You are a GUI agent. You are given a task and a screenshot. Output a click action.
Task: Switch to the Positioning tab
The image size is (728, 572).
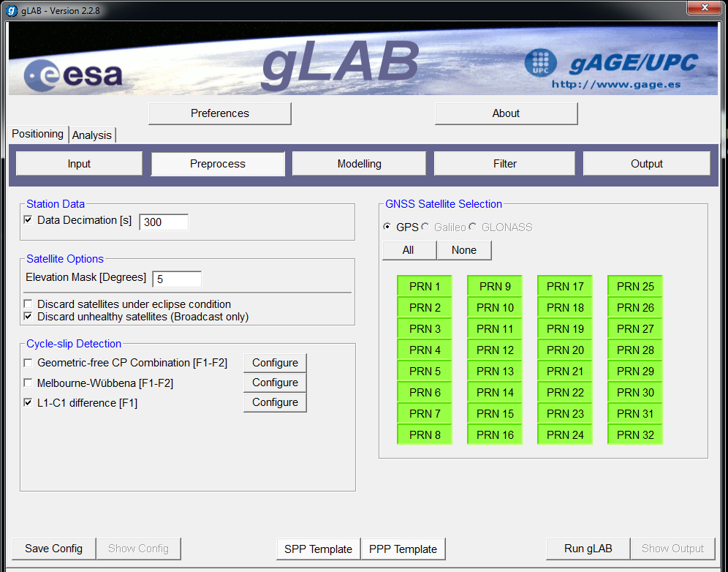[37, 134]
